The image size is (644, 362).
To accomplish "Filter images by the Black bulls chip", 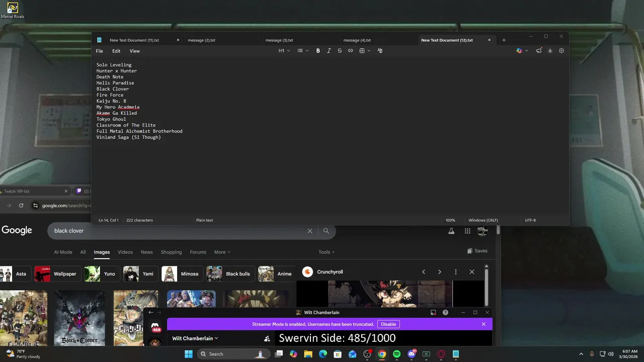I will (x=231, y=274).
